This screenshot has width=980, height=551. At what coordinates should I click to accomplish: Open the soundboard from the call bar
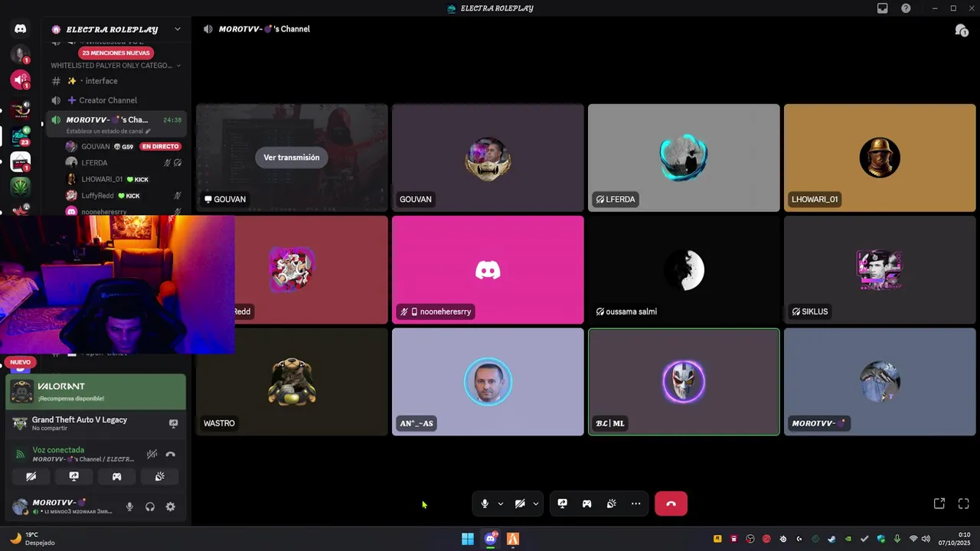[x=611, y=504]
